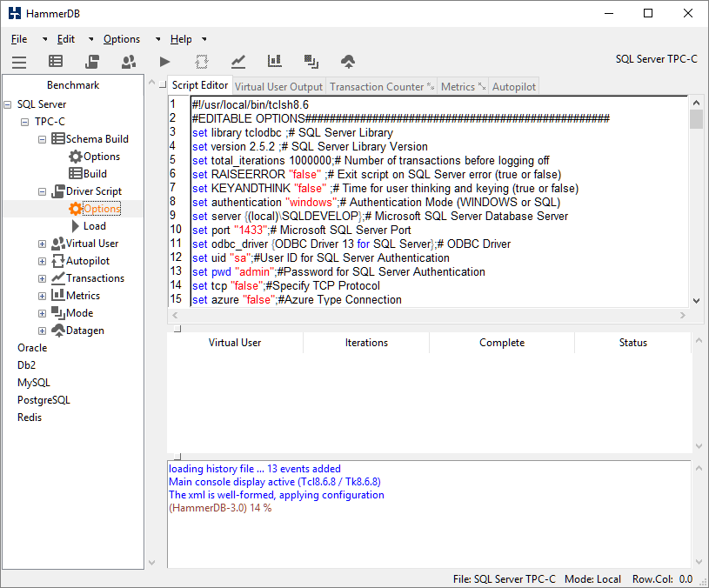Image resolution: width=709 pixels, height=588 pixels.
Task: Select MySQL in the benchmark tree
Action: [x=33, y=383]
